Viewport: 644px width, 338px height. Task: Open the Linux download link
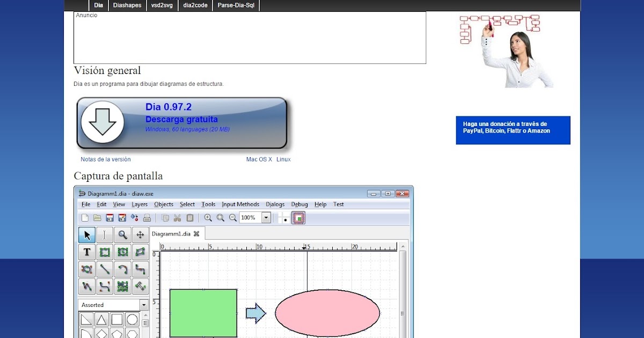tap(283, 159)
